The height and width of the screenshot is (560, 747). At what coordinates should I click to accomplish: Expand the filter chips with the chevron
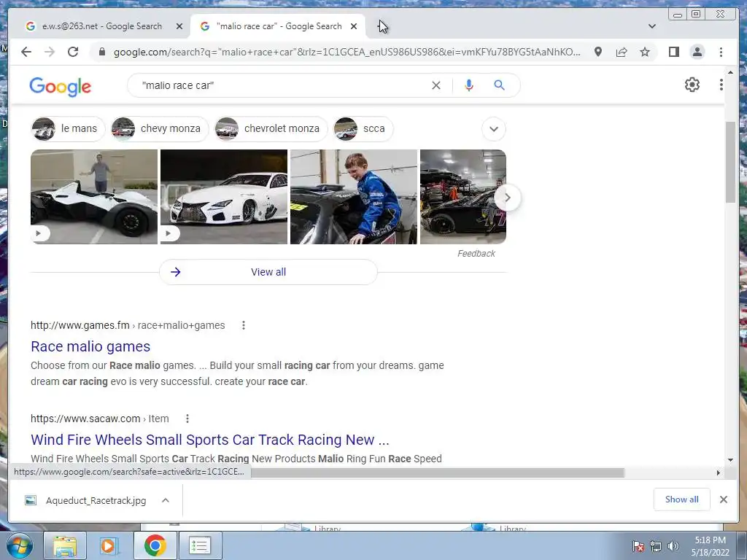click(494, 129)
